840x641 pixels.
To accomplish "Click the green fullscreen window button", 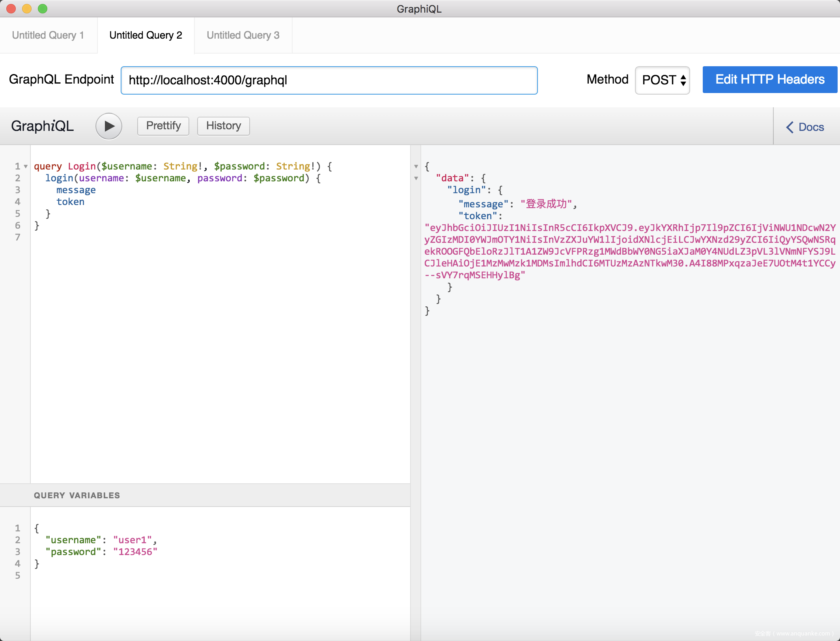I will 43,9.
